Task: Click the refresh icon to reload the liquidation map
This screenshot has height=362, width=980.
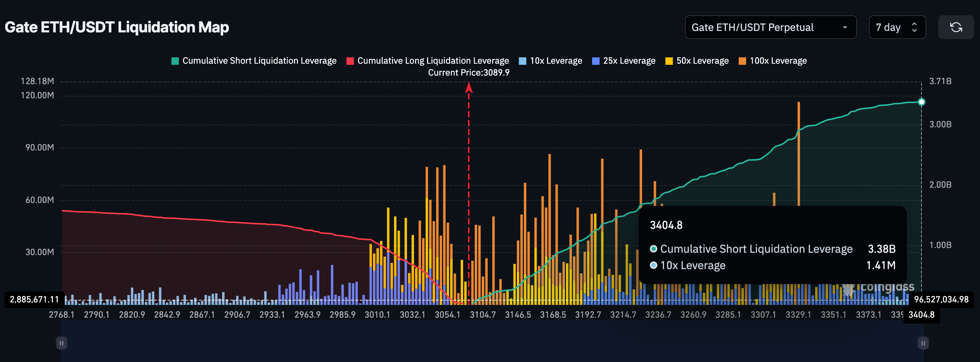Action: (956, 27)
